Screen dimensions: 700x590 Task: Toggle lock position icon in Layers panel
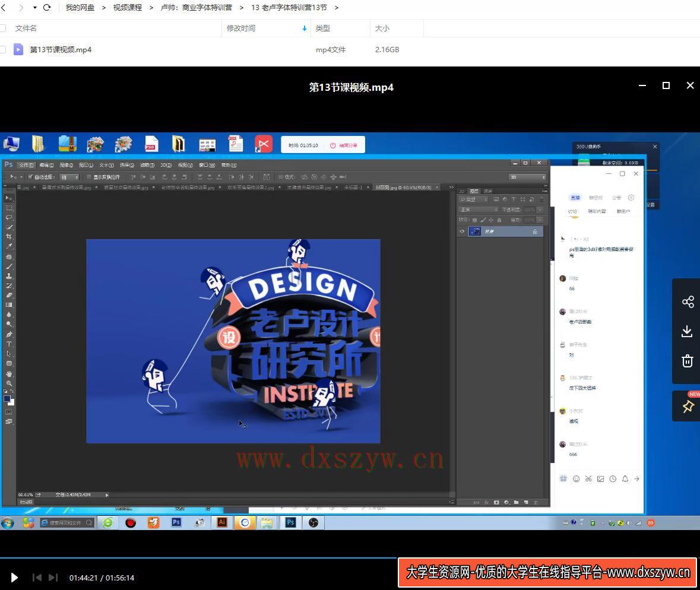pos(491,220)
